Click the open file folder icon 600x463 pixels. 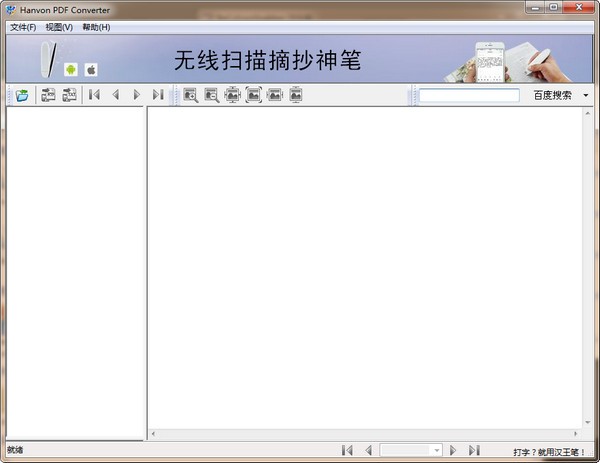pos(22,95)
